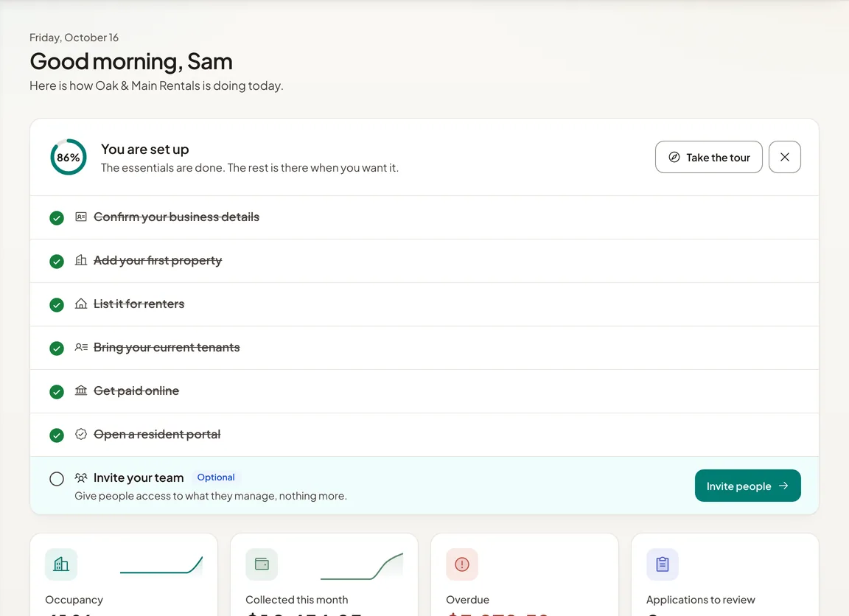
Task: Click the Optional badge
Action: pyautogui.click(x=216, y=477)
